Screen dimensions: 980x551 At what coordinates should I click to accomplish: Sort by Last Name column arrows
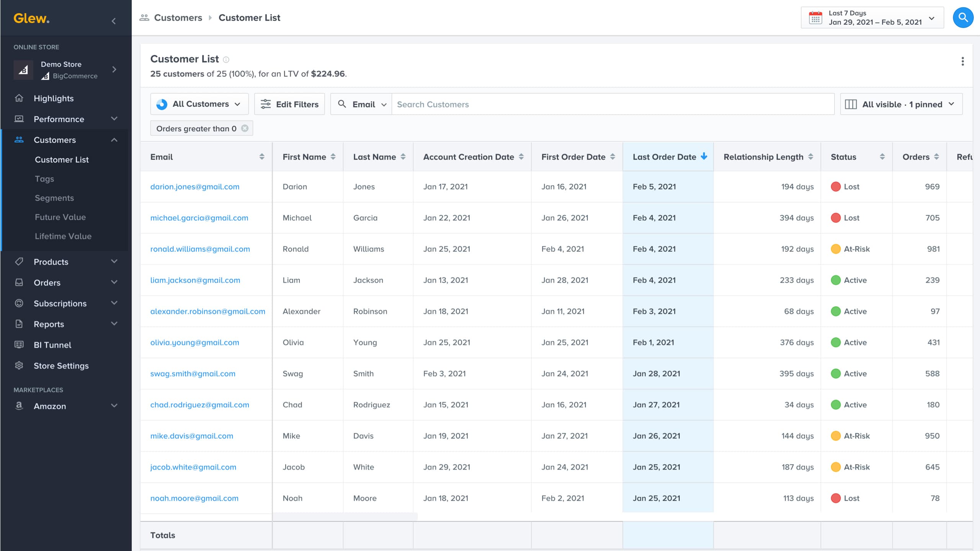(x=403, y=156)
